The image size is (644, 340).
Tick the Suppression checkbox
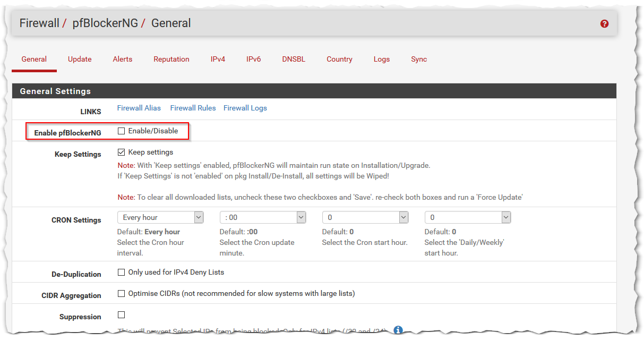coord(122,314)
